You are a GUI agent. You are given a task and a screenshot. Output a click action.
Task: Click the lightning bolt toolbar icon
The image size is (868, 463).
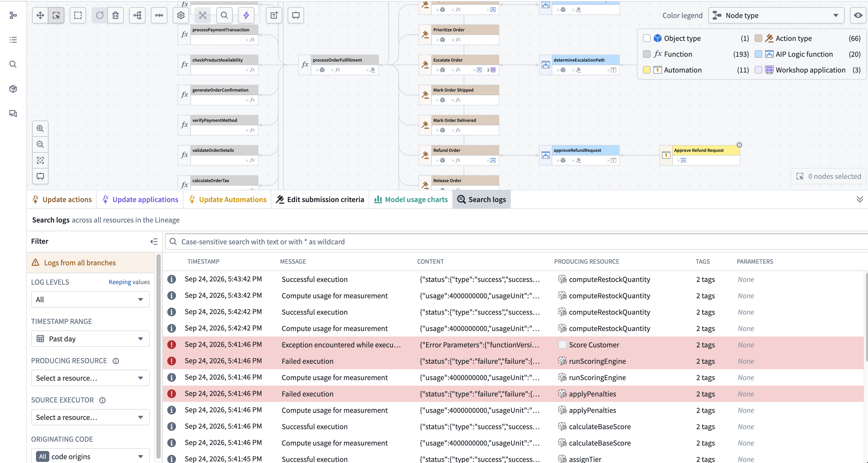tap(246, 15)
